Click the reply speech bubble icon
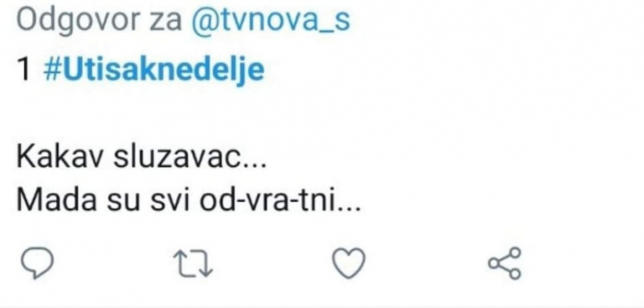 36,265
